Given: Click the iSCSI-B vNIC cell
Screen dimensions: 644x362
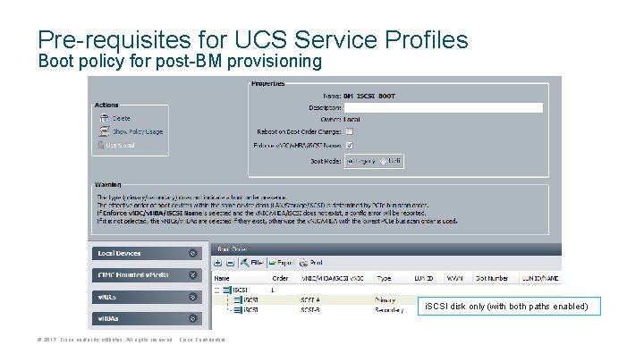Looking at the screenshot, I should click(x=310, y=310).
